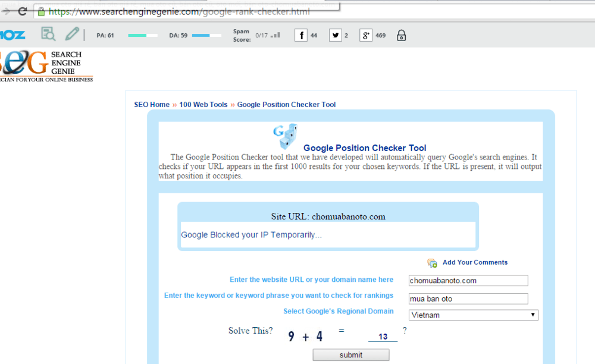Image resolution: width=595 pixels, height=364 pixels.
Task: Click the PA: 61 progress bar
Action: click(143, 35)
